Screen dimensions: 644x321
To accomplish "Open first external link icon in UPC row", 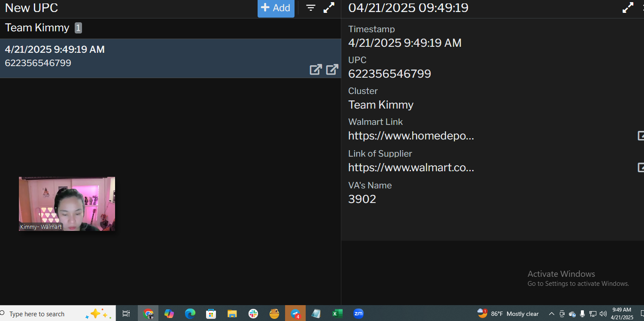I will pos(316,70).
